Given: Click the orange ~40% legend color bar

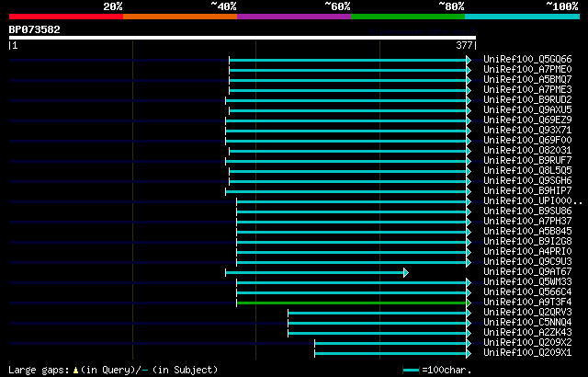Looking at the screenshot, I should (x=180, y=17).
